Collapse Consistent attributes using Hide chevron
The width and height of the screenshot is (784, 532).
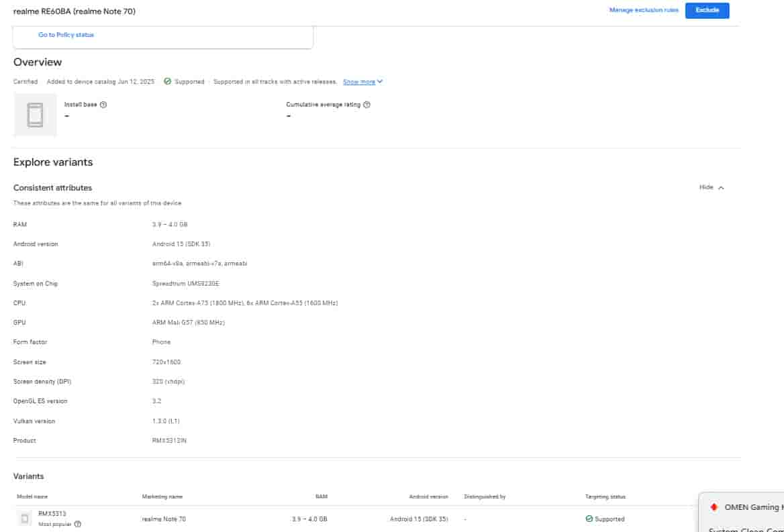pyautogui.click(x=711, y=187)
